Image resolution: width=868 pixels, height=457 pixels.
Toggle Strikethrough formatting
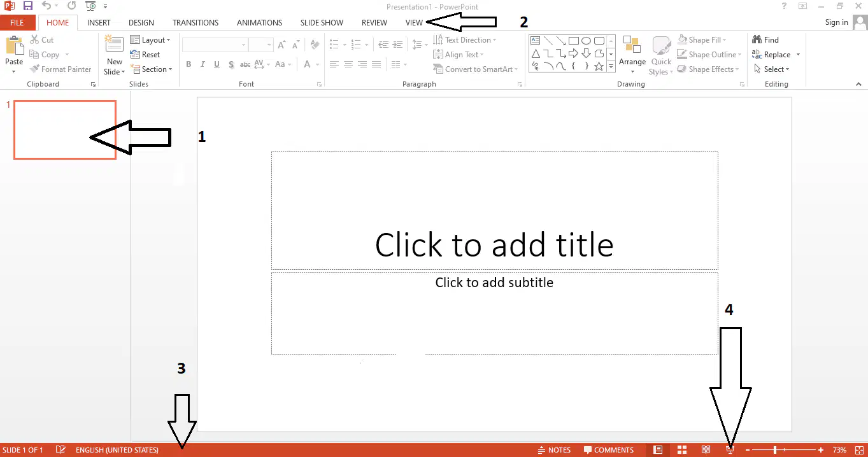click(245, 64)
